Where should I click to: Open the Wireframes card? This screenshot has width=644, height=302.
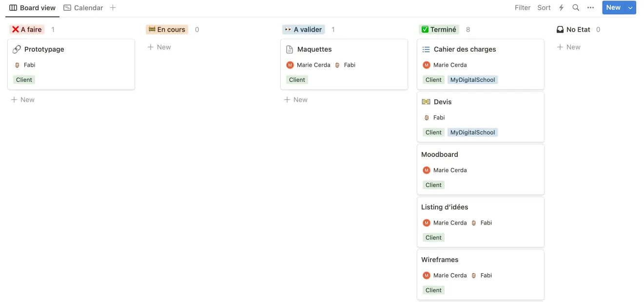(481, 275)
